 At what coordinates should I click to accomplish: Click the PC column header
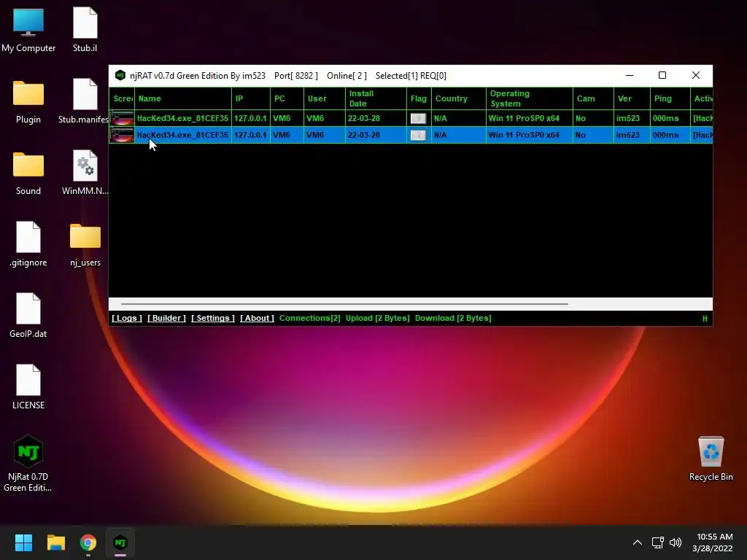287,98
